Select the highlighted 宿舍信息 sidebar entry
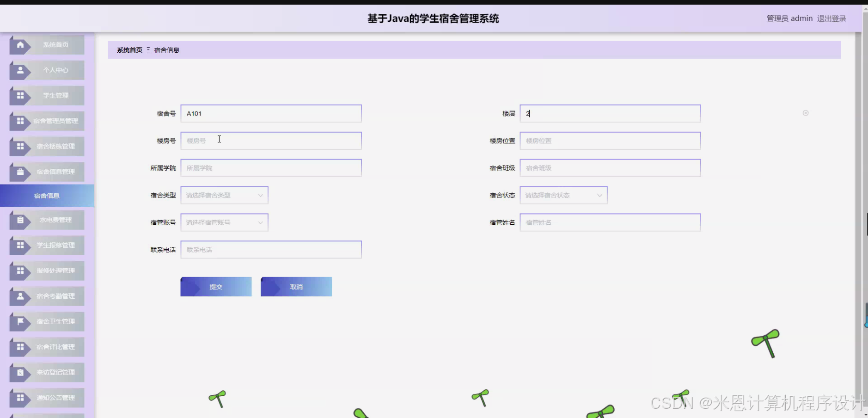Viewport: 868px width, 418px height. tap(47, 195)
